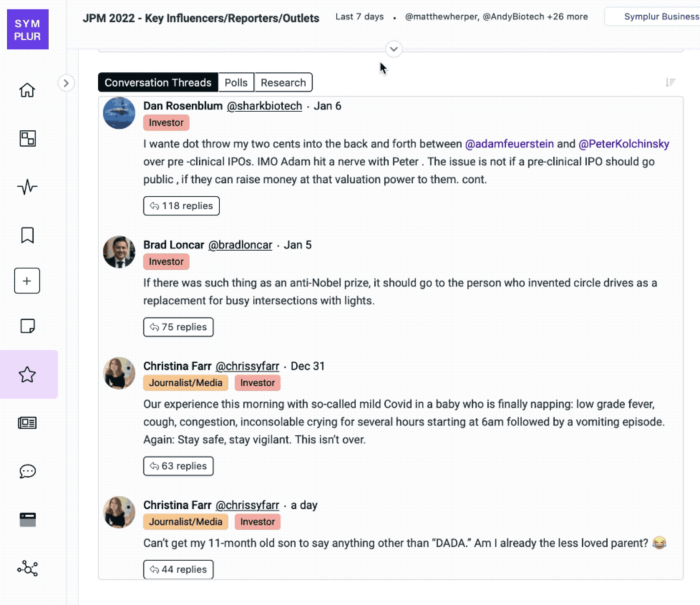This screenshot has width=700, height=605.
Task: Click the sort order icon above threads
Action: [670, 82]
